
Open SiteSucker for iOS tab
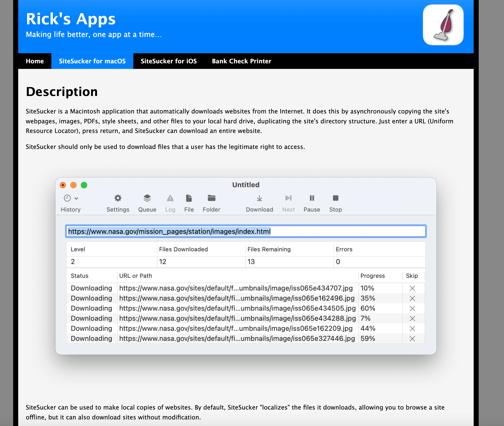point(169,61)
